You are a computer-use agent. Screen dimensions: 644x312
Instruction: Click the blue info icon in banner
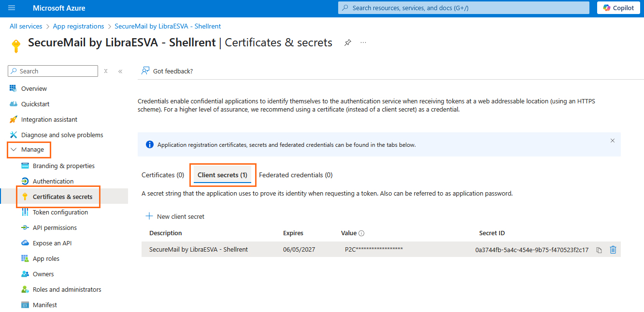150,144
